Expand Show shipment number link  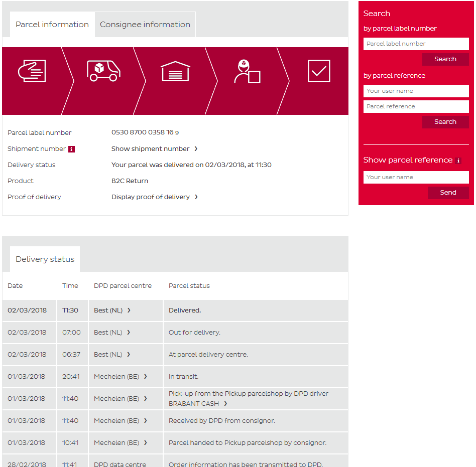point(154,149)
